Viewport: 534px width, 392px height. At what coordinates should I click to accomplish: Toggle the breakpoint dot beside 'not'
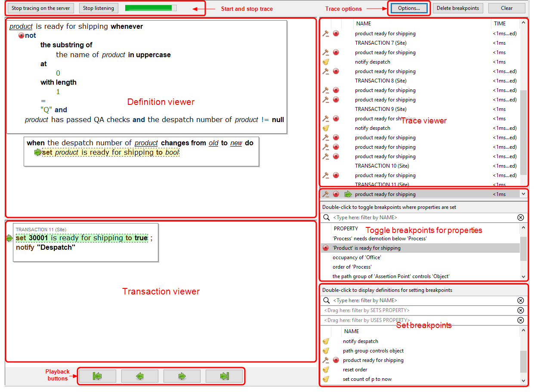click(21, 36)
